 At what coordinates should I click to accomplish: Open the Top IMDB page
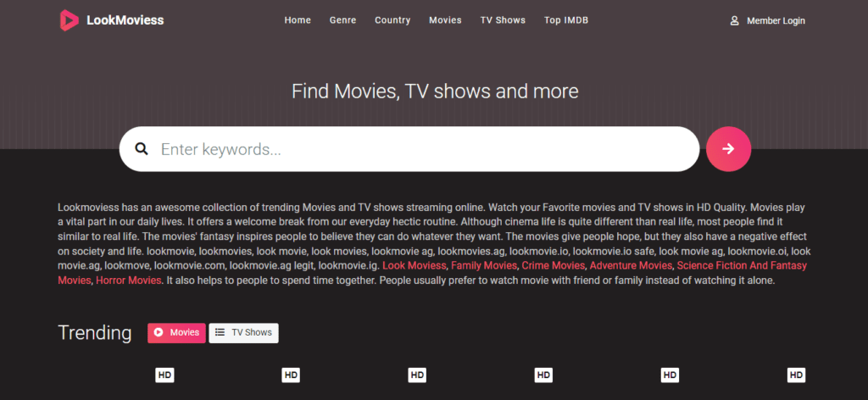[566, 20]
